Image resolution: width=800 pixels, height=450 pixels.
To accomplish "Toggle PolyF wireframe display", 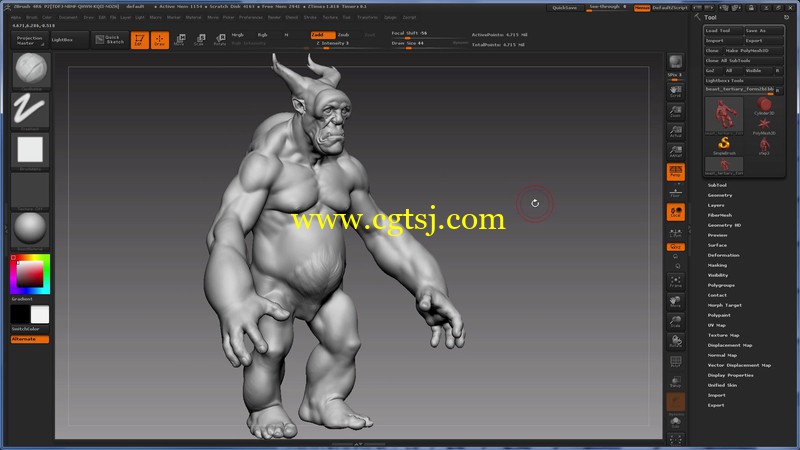I will click(x=676, y=362).
